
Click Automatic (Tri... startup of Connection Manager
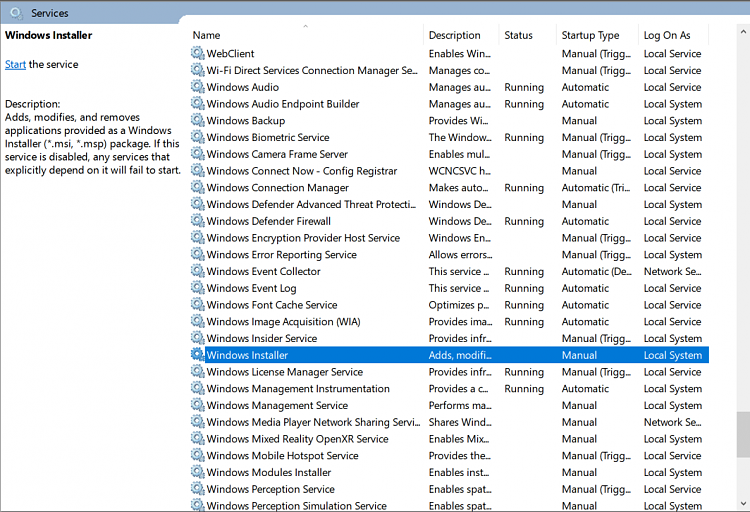point(596,188)
